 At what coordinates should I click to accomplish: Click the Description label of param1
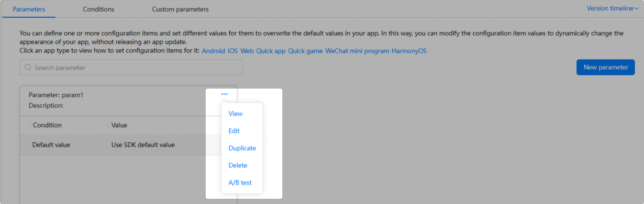[46, 105]
